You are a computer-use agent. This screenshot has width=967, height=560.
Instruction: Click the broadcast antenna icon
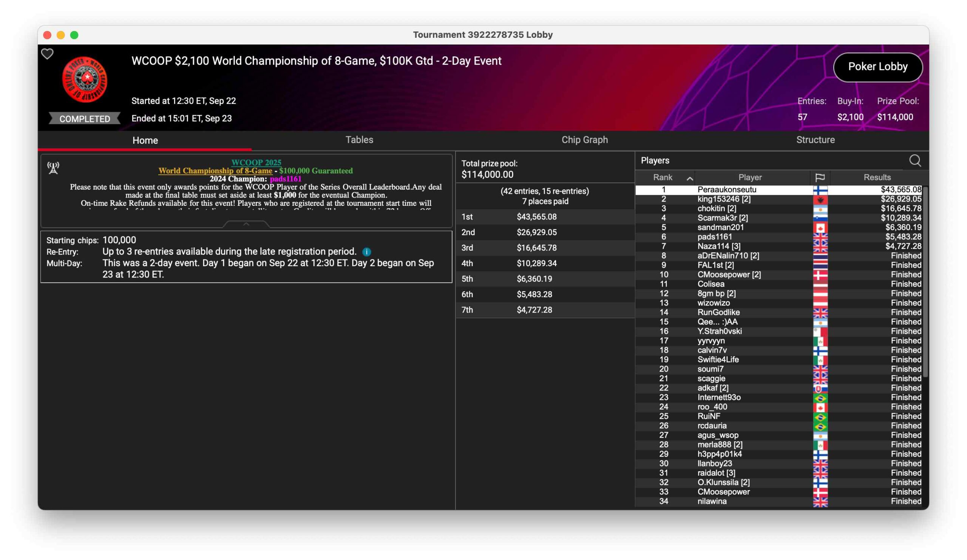(53, 168)
